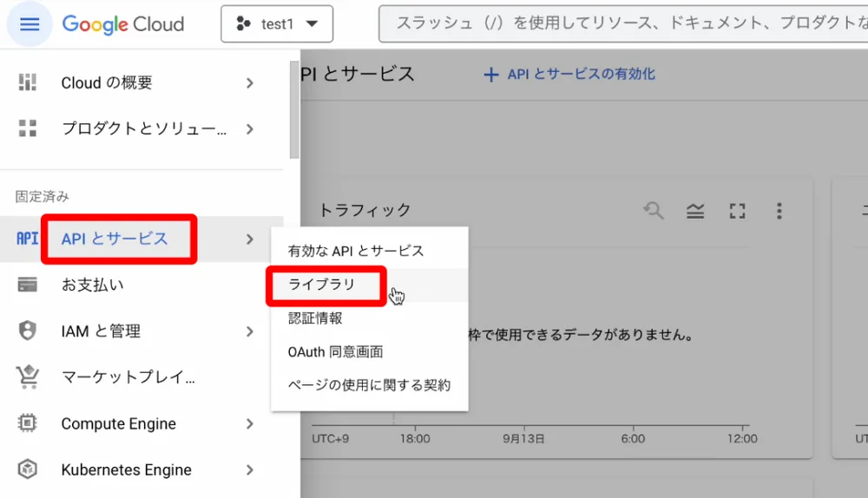Viewport: 868px width, 498px height.
Task: Click the 6:00 axis label
Action: tap(633, 439)
